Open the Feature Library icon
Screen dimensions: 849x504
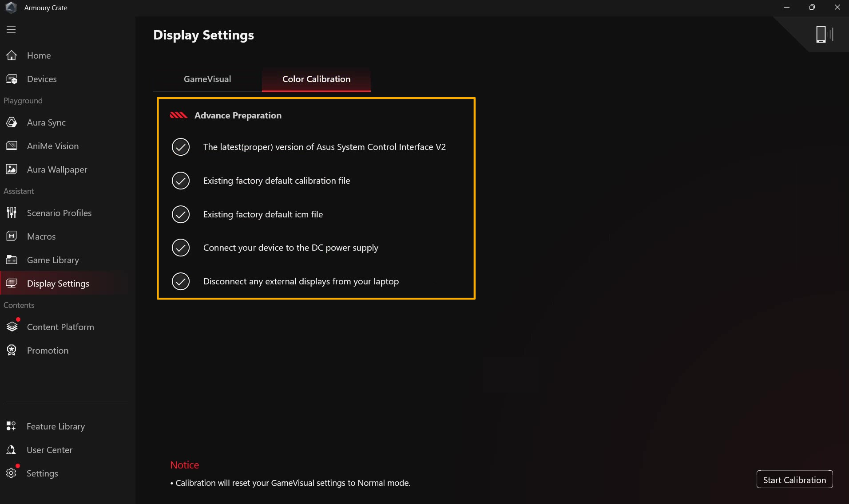click(11, 426)
